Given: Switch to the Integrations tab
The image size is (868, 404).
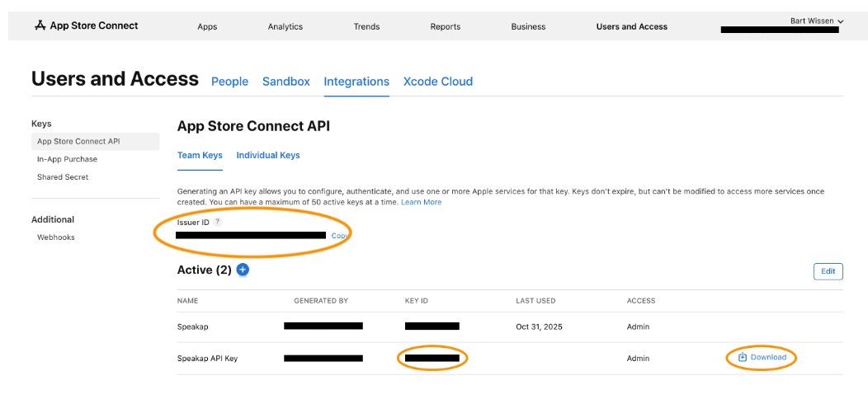Looking at the screenshot, I should [356, 82].
